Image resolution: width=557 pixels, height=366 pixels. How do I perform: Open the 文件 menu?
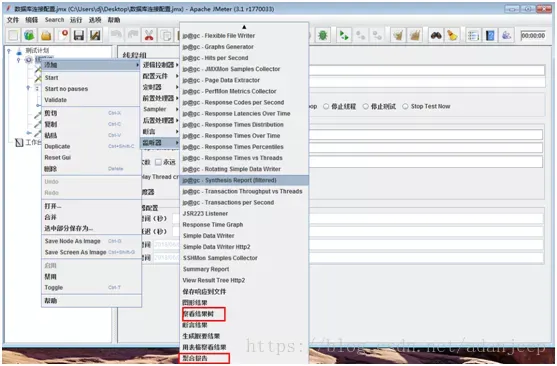click(13, 20)
